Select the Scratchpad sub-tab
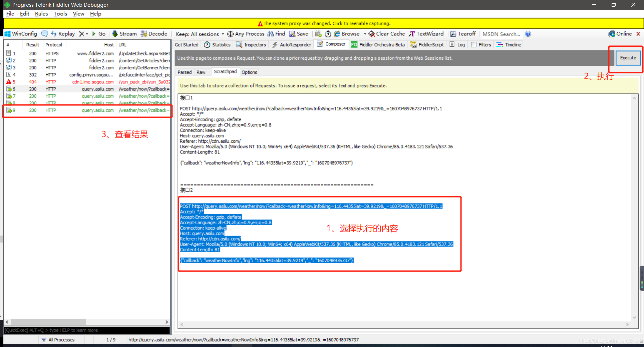 coord(225,72)
